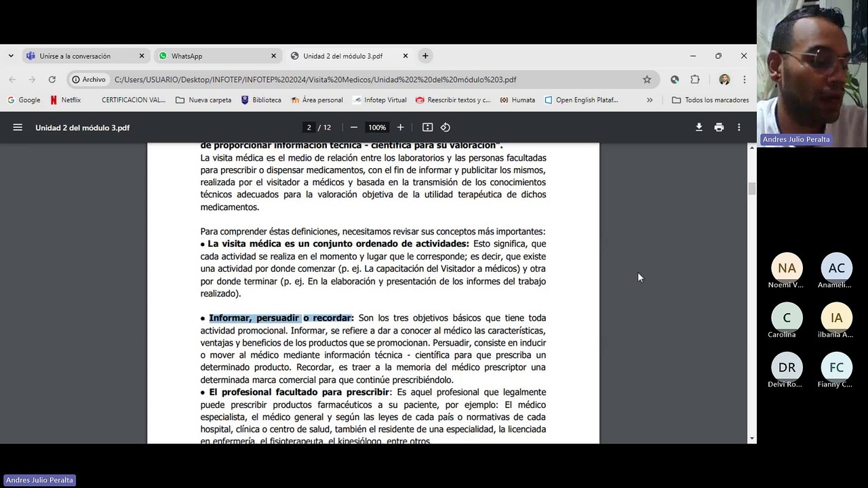Select participant AC Anameli avatar

[837, 268]
